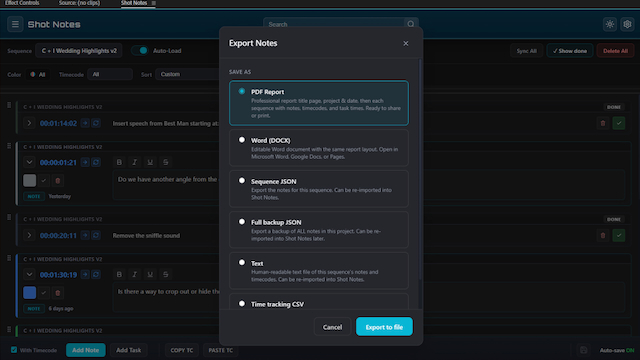Expand the 00:00:20:11 note
The height and width of the screenshot is (360, 640).
[29, 236]
